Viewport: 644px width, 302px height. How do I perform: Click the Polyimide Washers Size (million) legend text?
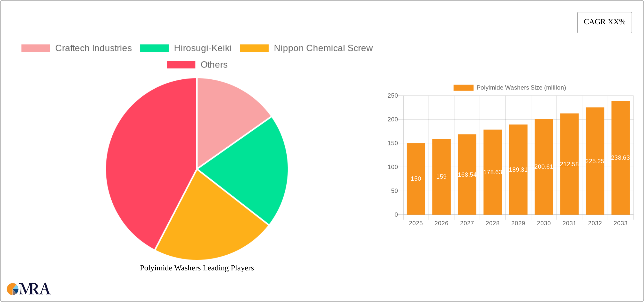point(521,88)
